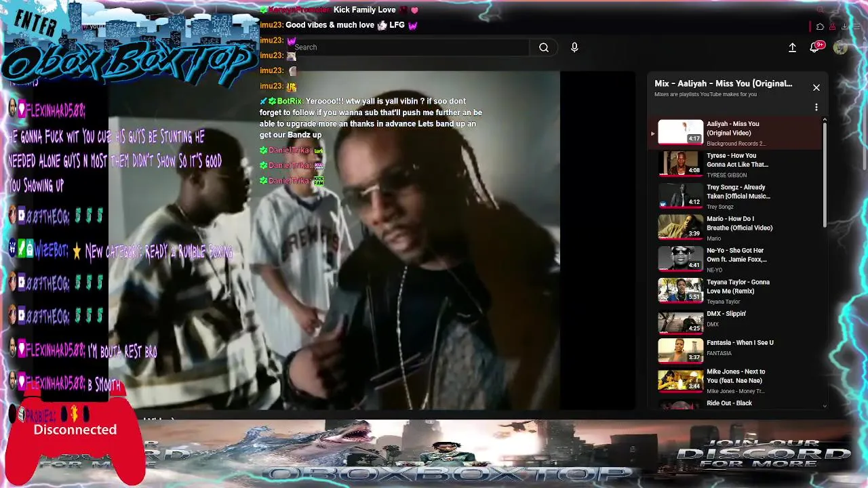Click the red browser profile icon

click(x=832, y=26)
